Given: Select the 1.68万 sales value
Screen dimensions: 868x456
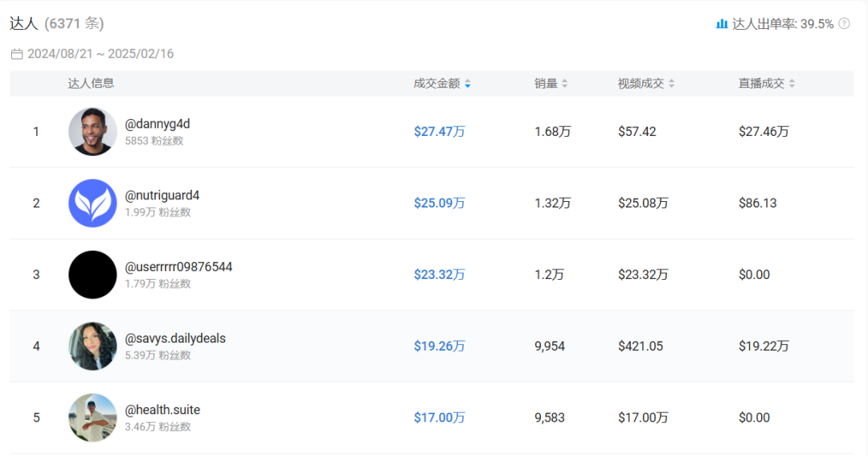Looking at the screenshot, I should [x=552, y=131].
